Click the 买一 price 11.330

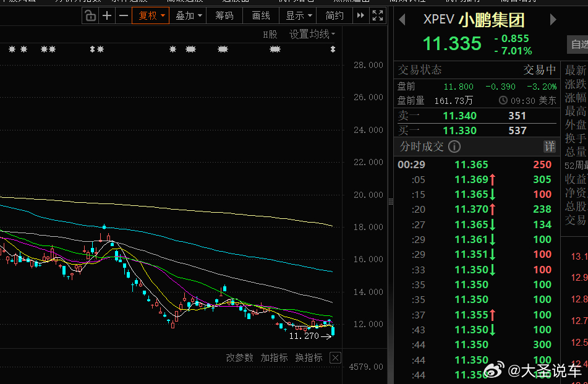(x=460, y=131)
